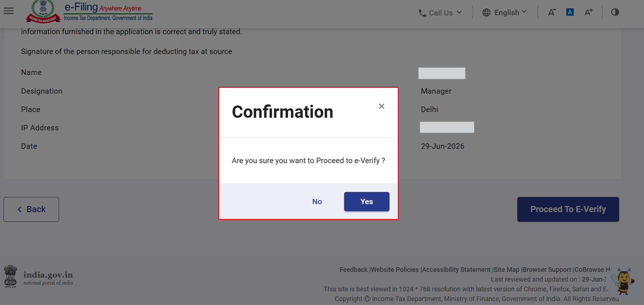Open the Feedback link

(353, 270)
